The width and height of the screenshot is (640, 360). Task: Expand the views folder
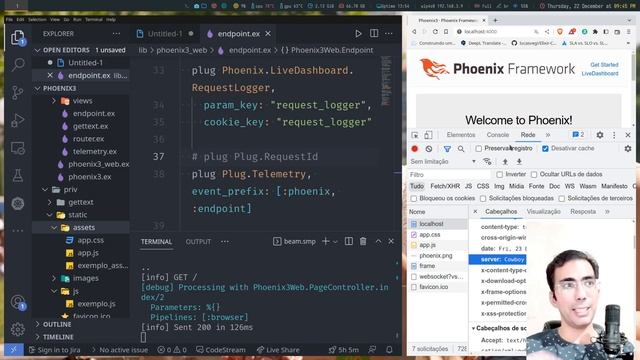[53, 101]
